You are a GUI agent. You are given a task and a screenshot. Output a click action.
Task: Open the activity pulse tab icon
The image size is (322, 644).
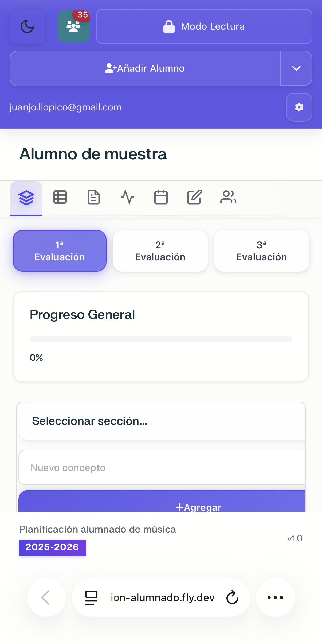click(x=127, y=197)
